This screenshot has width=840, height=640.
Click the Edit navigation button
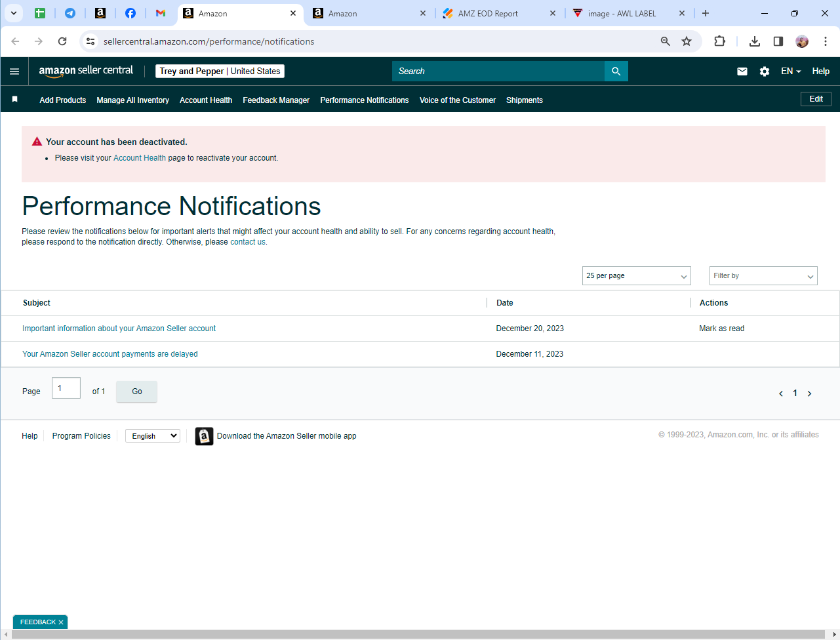click(816, 99)
